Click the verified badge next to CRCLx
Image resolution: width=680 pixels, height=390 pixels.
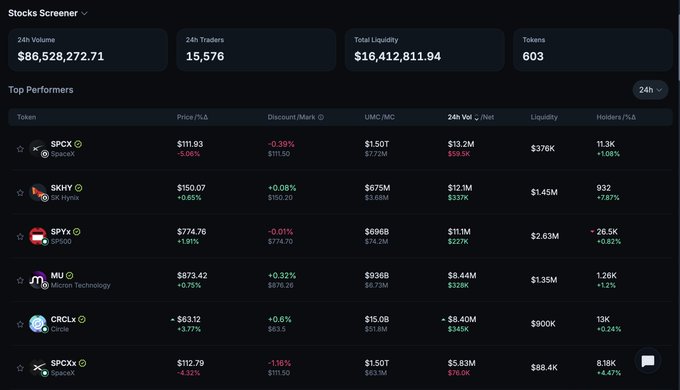[82, 319]
